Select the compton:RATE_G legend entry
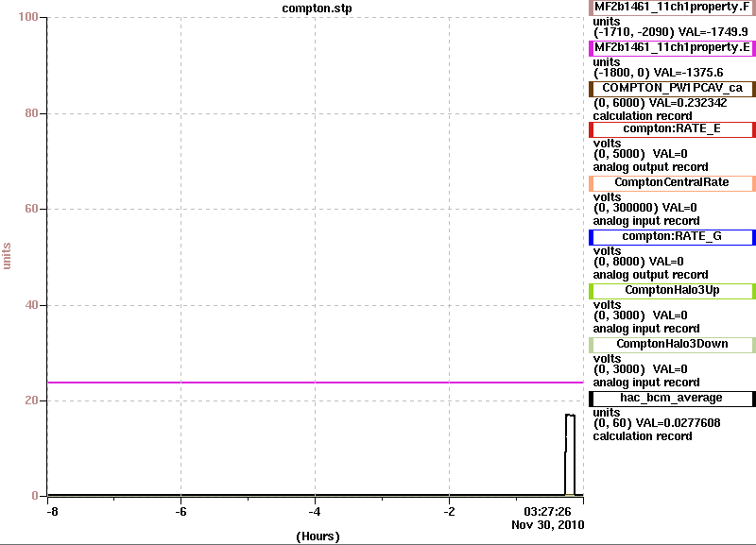The width and height of the screenshot is (756, 545). click(672, 236)
